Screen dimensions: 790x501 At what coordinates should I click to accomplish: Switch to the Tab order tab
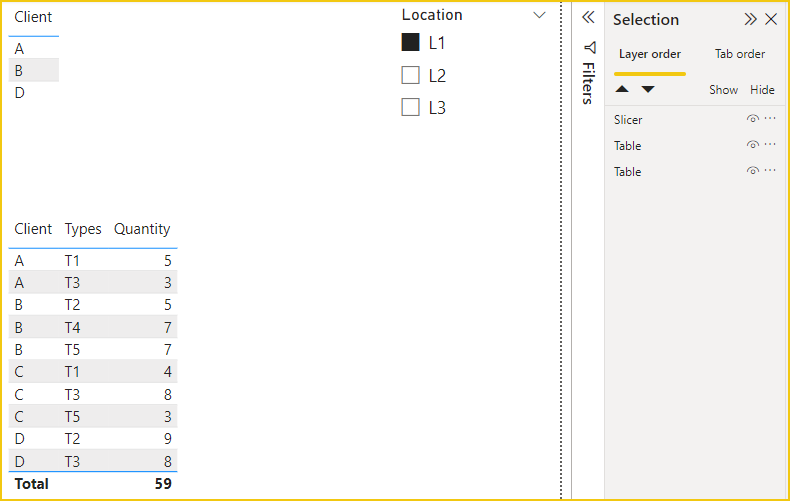[740, 54]
